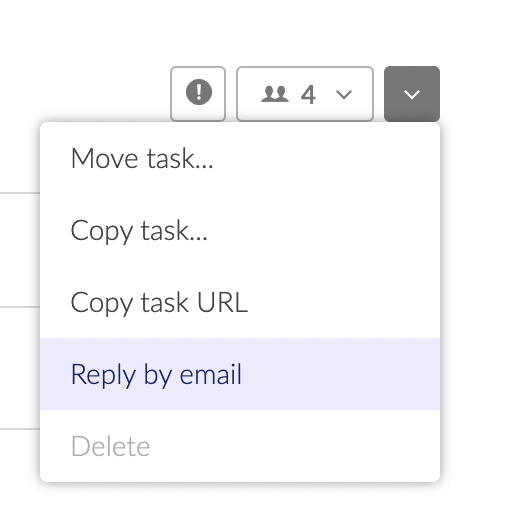Toggle the task priority flag button
This screenshot has height=510, width=514.
tap(198, 94)
